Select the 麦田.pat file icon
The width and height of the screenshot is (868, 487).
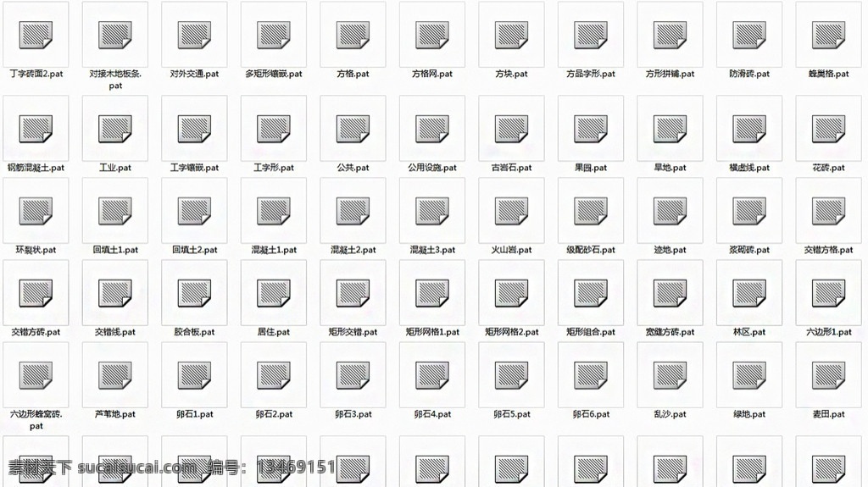click(x=829, y=374)
